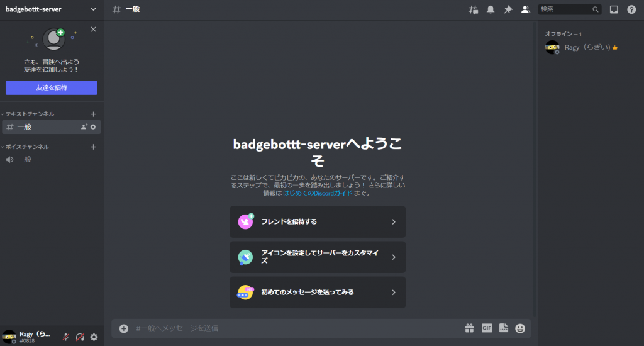Open notification settings bell icon

pyautogui.click(x=491, y=9)
